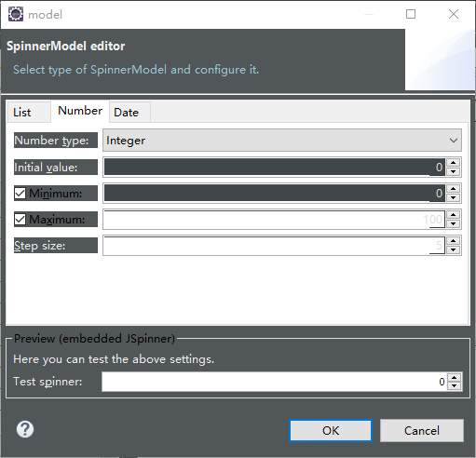Confirm with the OK button
Image resolution: width=476 pixels, height=458 pixels.
click(331, 431)
